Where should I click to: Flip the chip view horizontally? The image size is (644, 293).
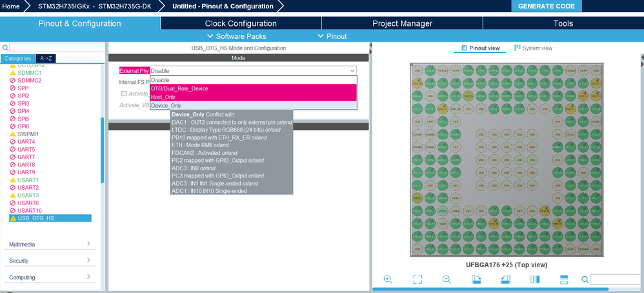(535, 279)
